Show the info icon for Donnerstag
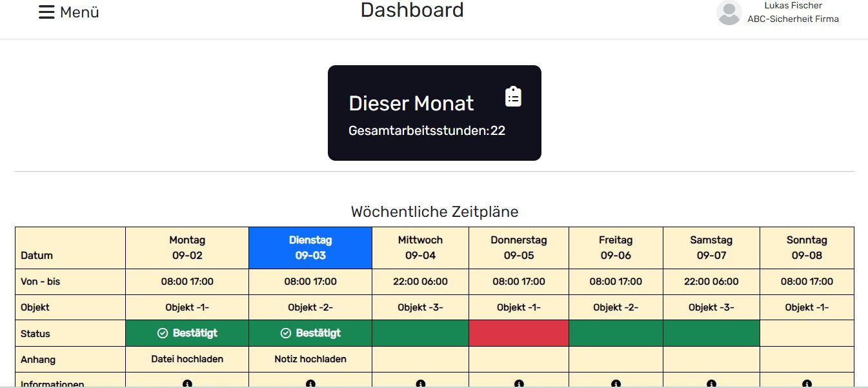Viewport: 868px width, 388px height. (519, 383)
